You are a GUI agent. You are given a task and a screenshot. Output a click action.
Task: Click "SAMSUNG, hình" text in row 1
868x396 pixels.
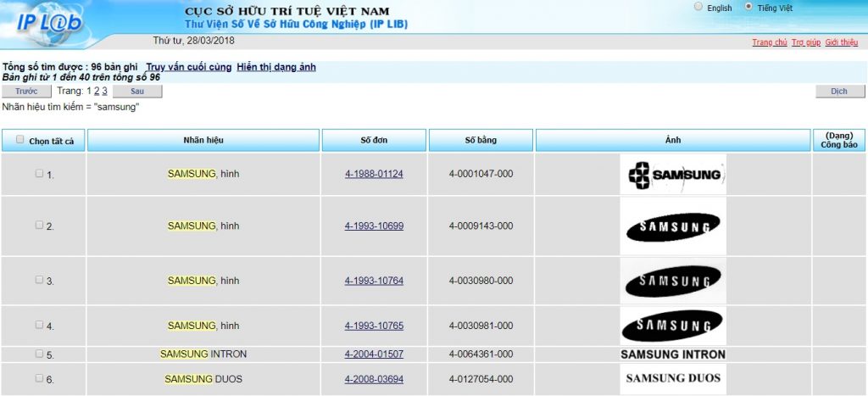point(203,174)
